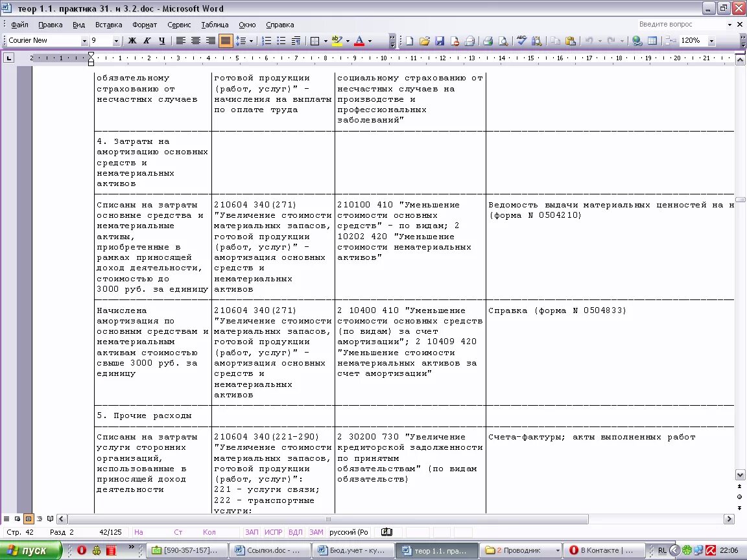
Task: Click the 'Введите вопрос' help box
Action: [x=681, y=24]
